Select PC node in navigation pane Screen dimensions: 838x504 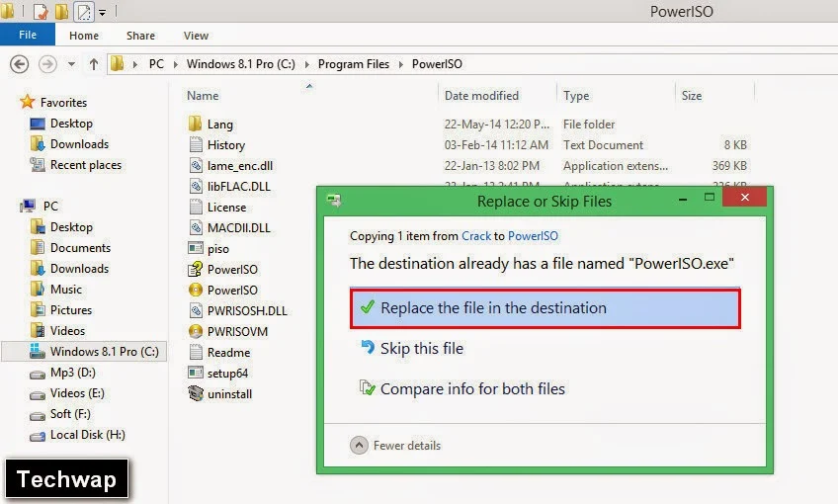50,206
